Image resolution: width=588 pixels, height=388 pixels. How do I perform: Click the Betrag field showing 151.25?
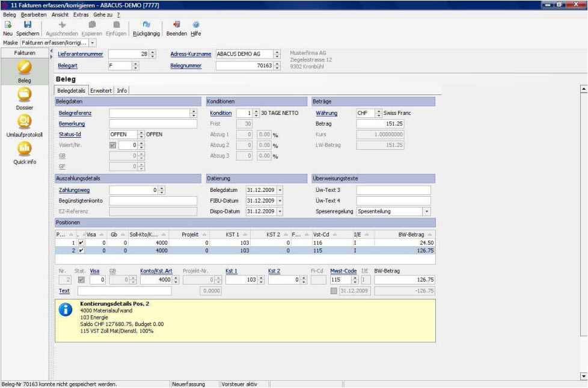point(380,124)
